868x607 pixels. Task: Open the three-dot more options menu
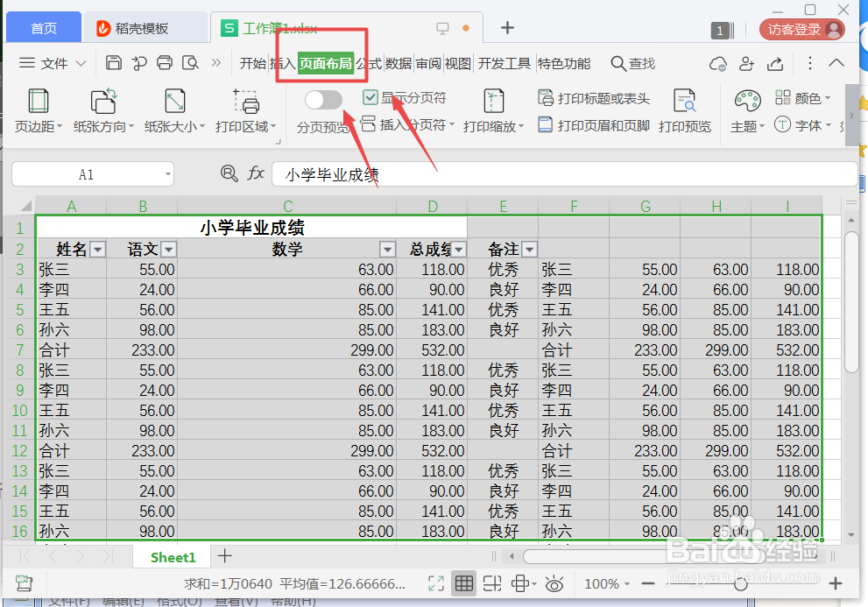coord(810,63)
